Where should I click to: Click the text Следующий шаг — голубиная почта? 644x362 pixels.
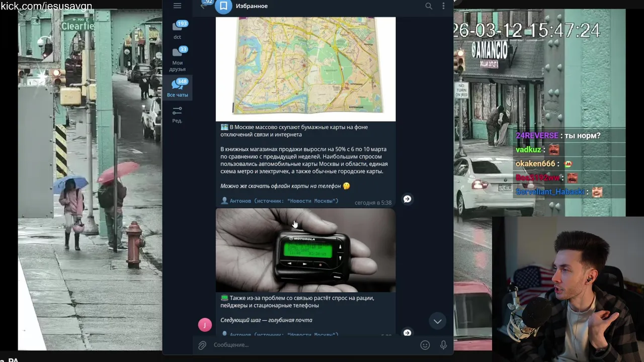(x=266, y=320)
